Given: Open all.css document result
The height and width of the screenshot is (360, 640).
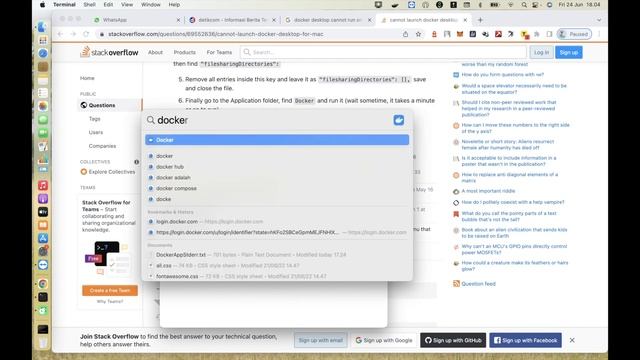Looking at the screenshot, I should (277, 265).
